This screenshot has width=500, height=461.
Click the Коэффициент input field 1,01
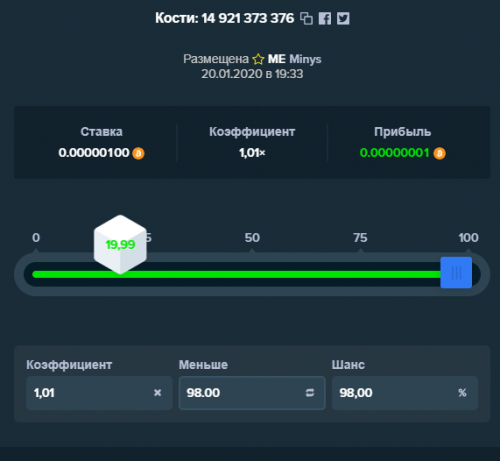click(99, 393)
